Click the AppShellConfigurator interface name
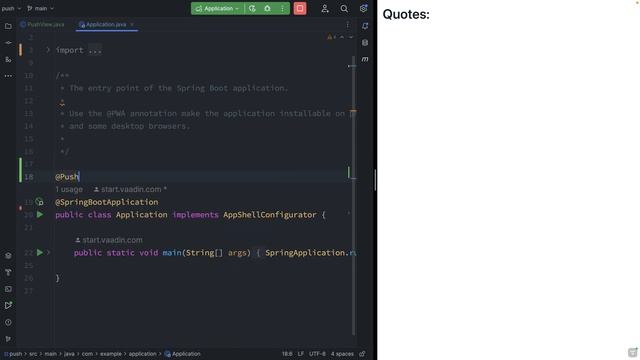Viewport: 640px width, 360px height. [x=270, y=215]
